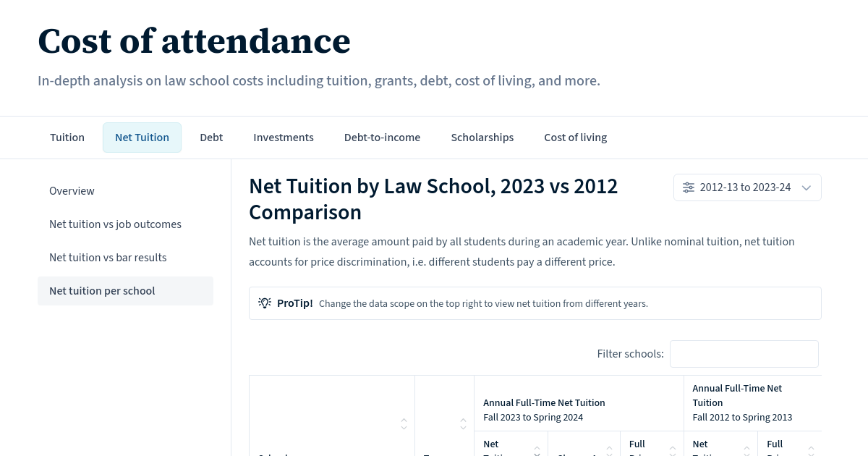Click the sort icon on the Type column
The width and height of the screenshot is (868, 456).
pyautogui.click(x=463, y=424)
